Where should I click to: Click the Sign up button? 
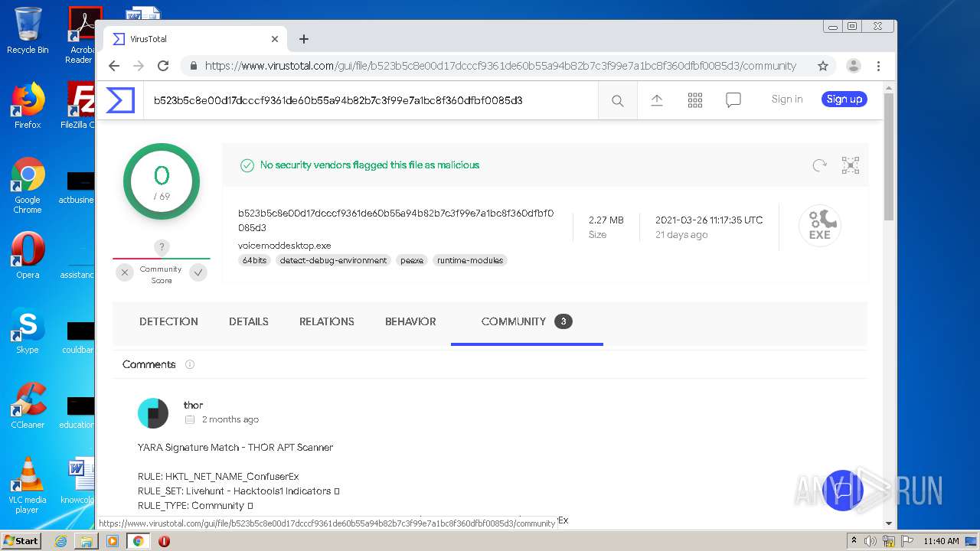[x=844, y=99]
